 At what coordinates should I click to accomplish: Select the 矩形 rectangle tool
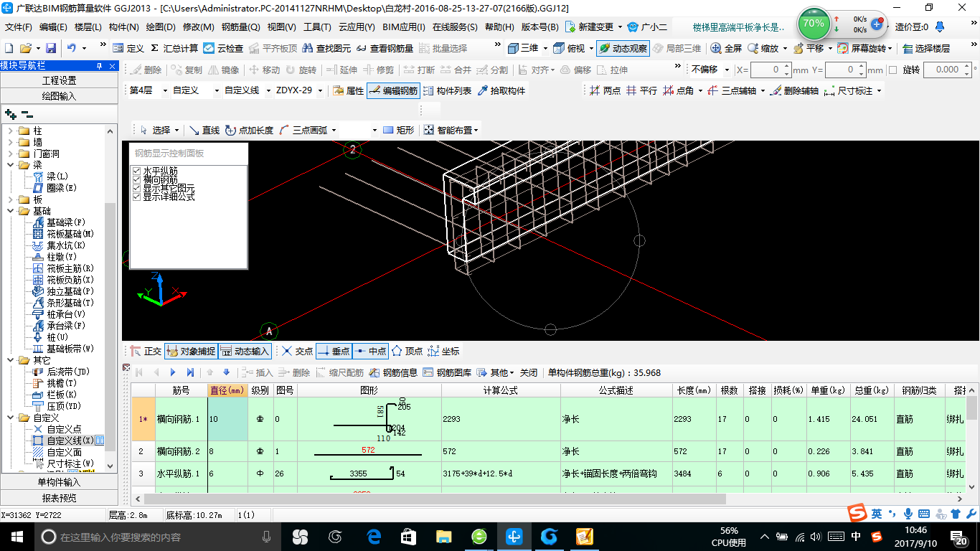[398, 130]
